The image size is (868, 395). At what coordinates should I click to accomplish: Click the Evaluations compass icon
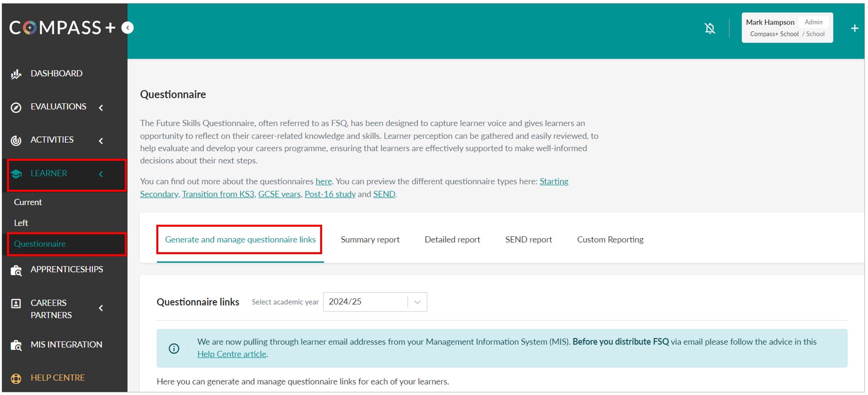[16, 107]
